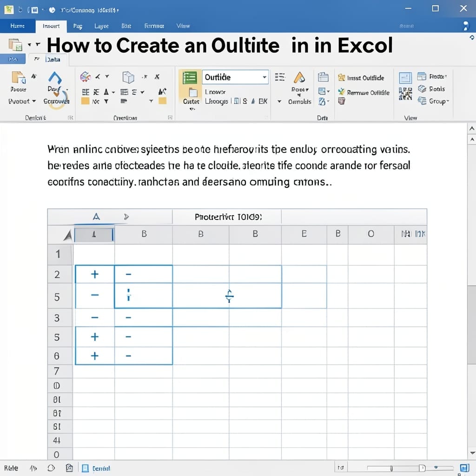Click the Sotils text button

coord(437,89)
